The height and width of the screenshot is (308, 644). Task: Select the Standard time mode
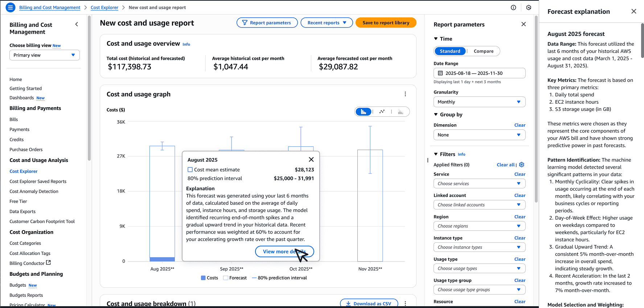(450, 51)
